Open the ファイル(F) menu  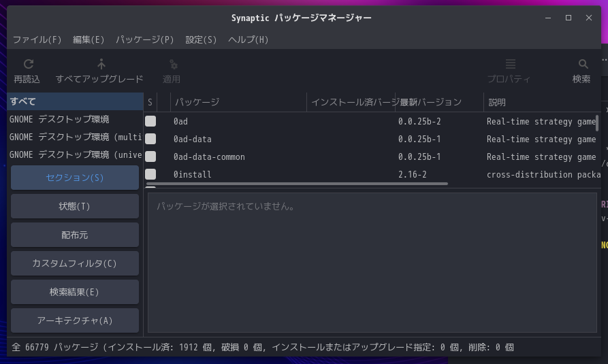pyautogui.click(x=37, y=39)
